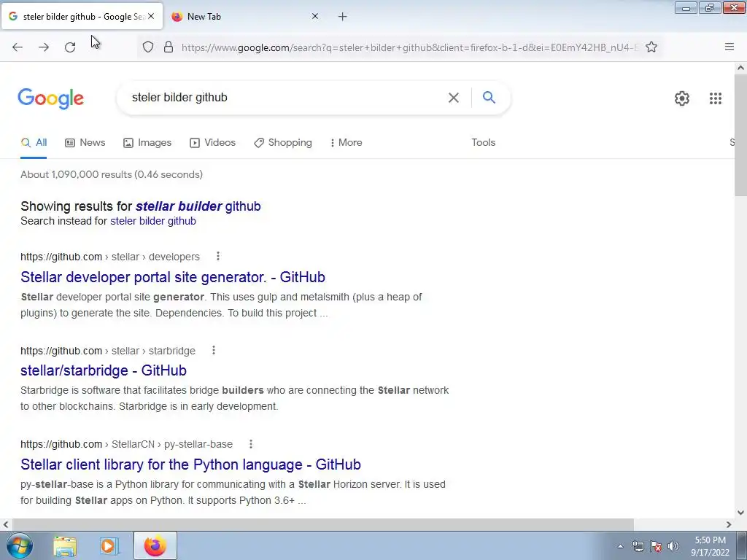Switch to the New Tab browser tab
The image size is (747, 560).
click(244, 16)
